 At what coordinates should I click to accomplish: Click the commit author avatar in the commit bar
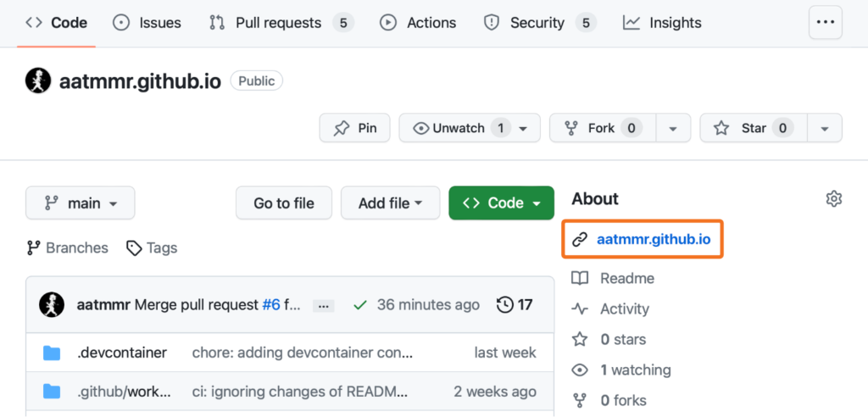pos(52,304)
